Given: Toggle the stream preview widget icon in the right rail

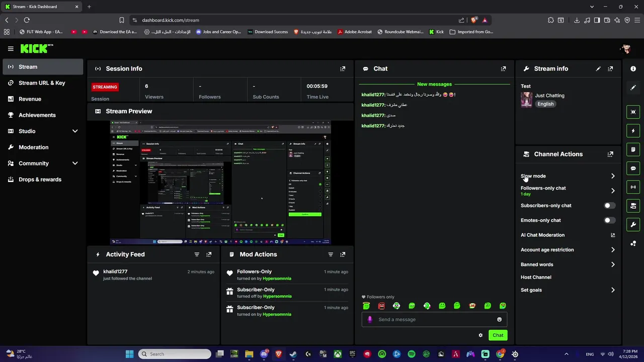Looking at the screenshot, I should [633, 112].
